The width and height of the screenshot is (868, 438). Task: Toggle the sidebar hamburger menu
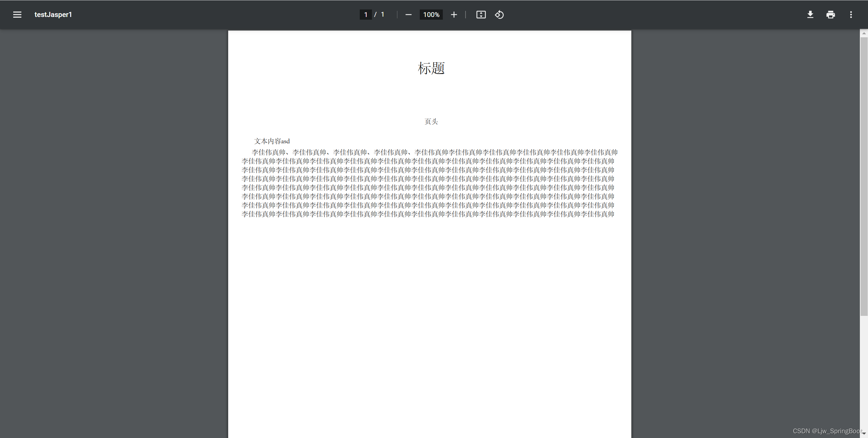[17, 15]
